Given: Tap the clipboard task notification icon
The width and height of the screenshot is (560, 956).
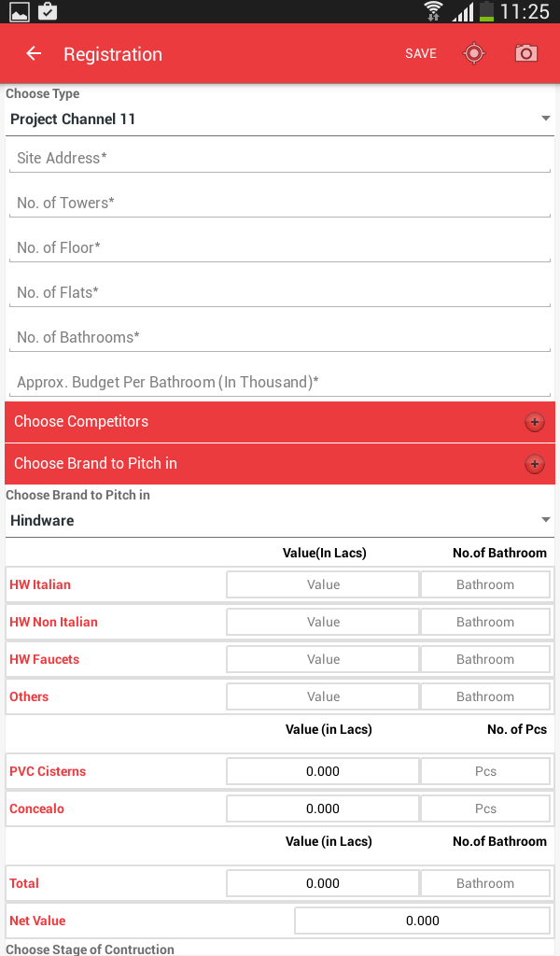Looking at the screenshot, I should click(x=47, y=11).
